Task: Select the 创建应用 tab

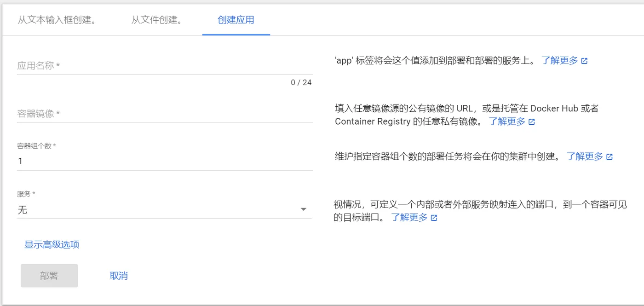Action: (x=236, y=20)
